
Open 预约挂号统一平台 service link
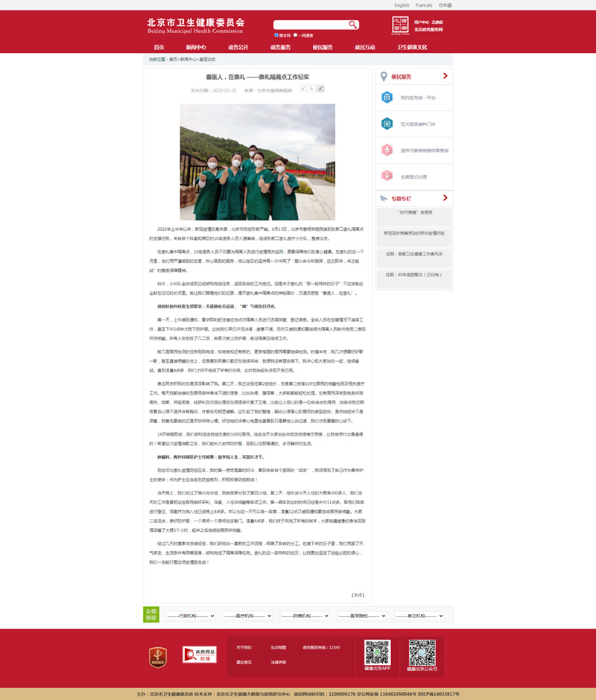coord(418,98)
